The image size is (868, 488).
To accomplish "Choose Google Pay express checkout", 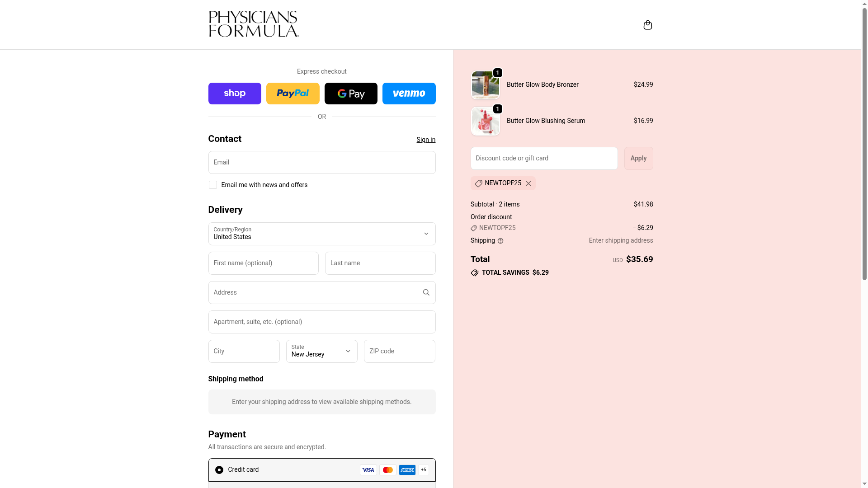I will (x=351, y=94).
